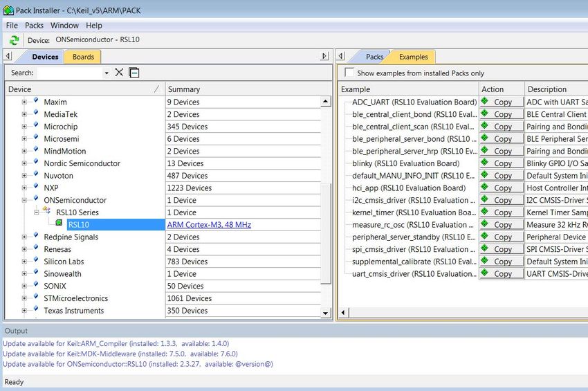This screenshot has width=588, height=391.
Task: Click the SONiX vendor icon
Action: click(36, 284)
